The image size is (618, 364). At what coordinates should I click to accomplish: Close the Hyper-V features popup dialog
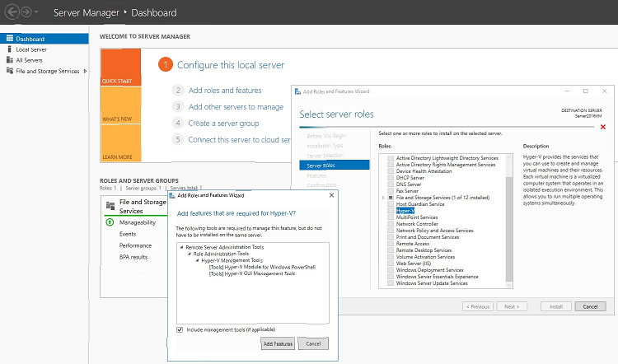(x=331, y=195)
